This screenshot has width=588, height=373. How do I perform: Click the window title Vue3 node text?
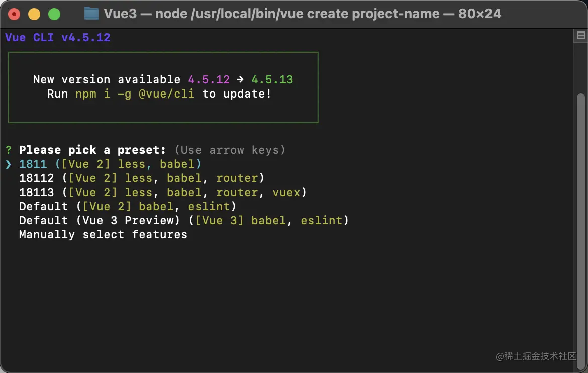pos(302,14)
